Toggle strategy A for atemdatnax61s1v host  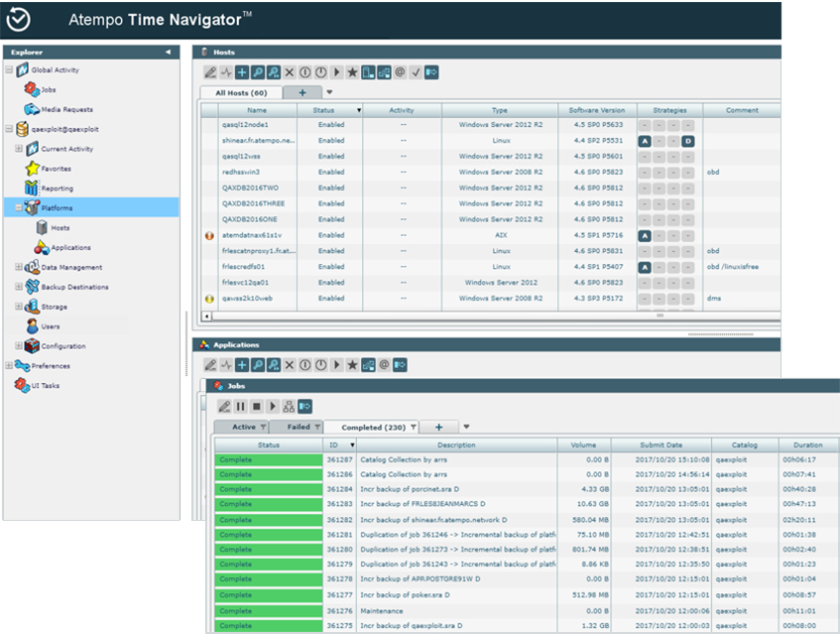[x=645, y=235]
